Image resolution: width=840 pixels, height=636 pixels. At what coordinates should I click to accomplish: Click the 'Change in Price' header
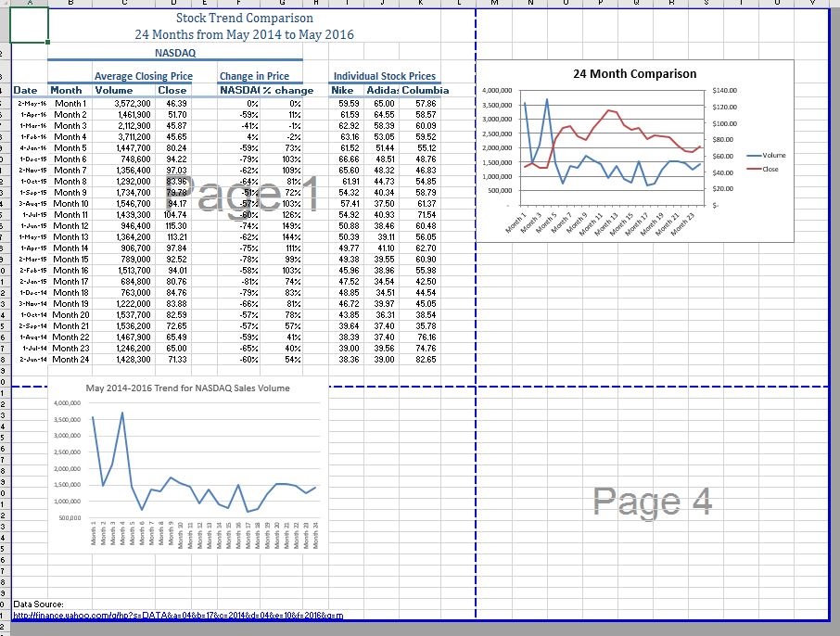coord(254,76)
